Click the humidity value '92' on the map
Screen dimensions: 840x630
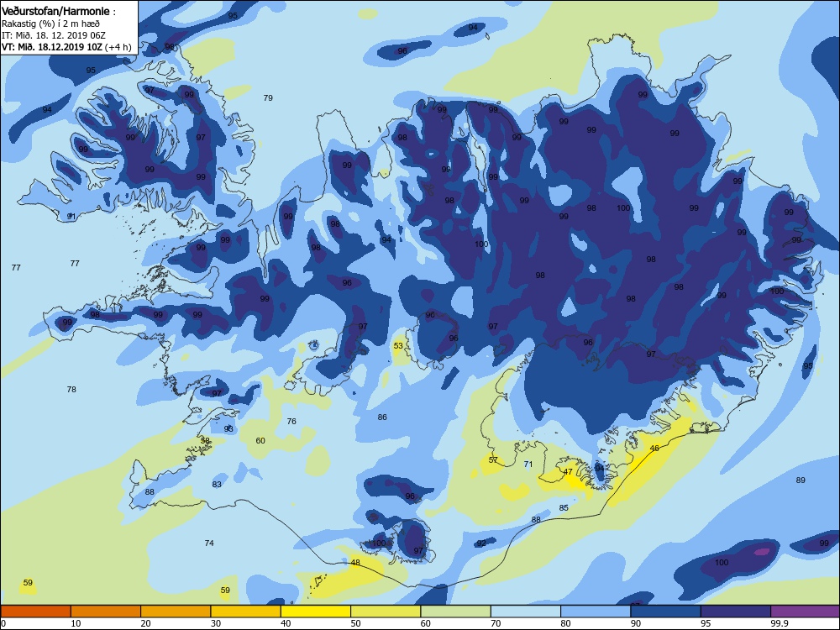point(481,543)
